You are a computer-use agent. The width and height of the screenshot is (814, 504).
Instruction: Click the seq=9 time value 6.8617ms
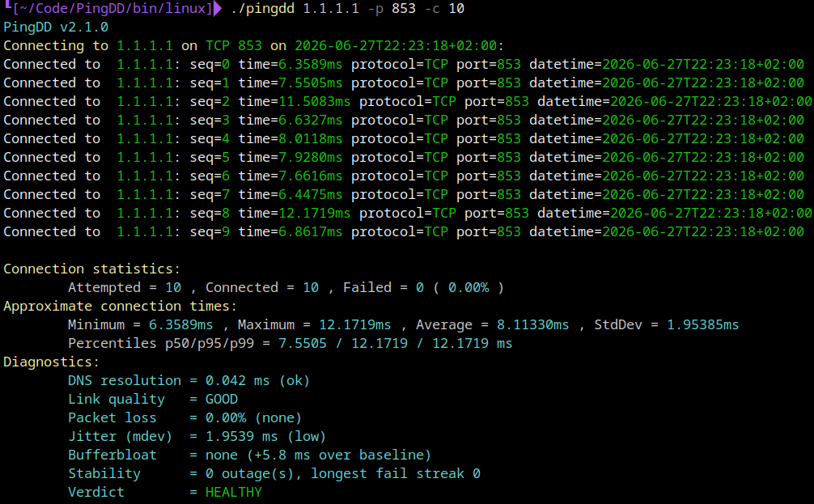tap(311, 232)
